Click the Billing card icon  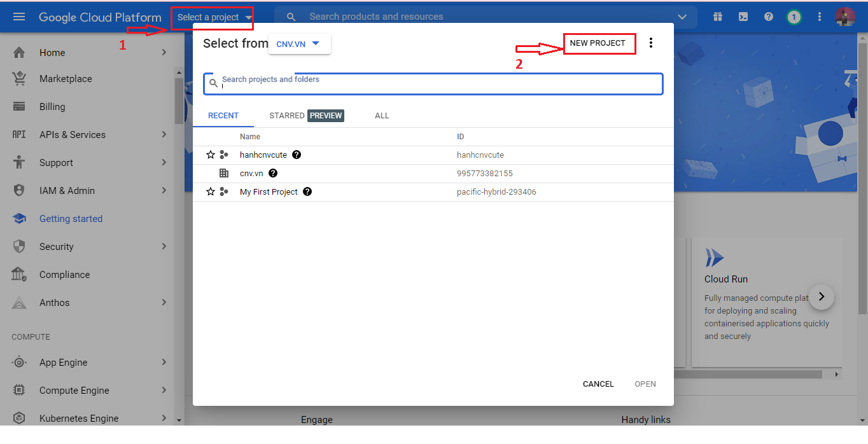19,107
